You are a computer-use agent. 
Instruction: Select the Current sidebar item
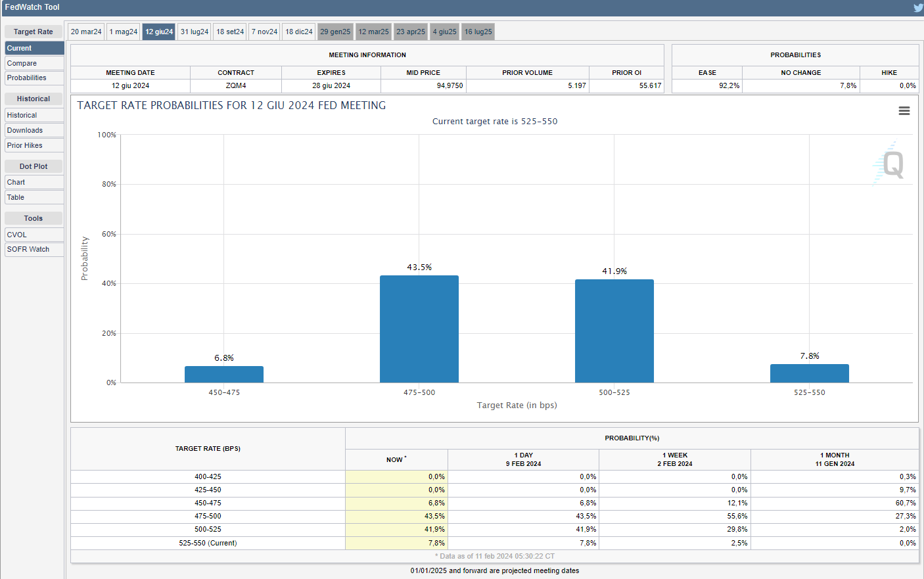point(34,48)
